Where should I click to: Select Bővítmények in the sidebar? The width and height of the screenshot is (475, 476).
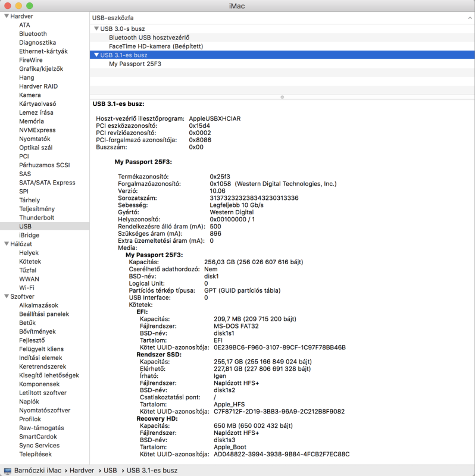pos(37,331)
